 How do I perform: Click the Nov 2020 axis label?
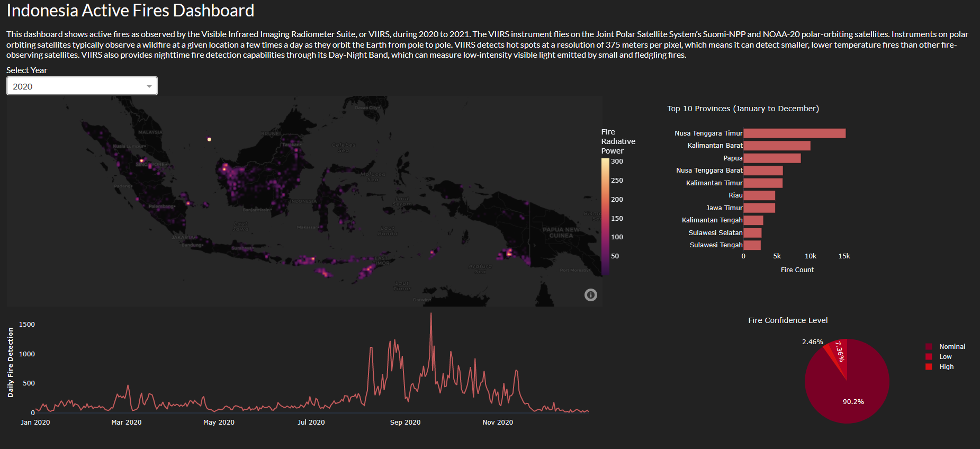pos(498,422)
